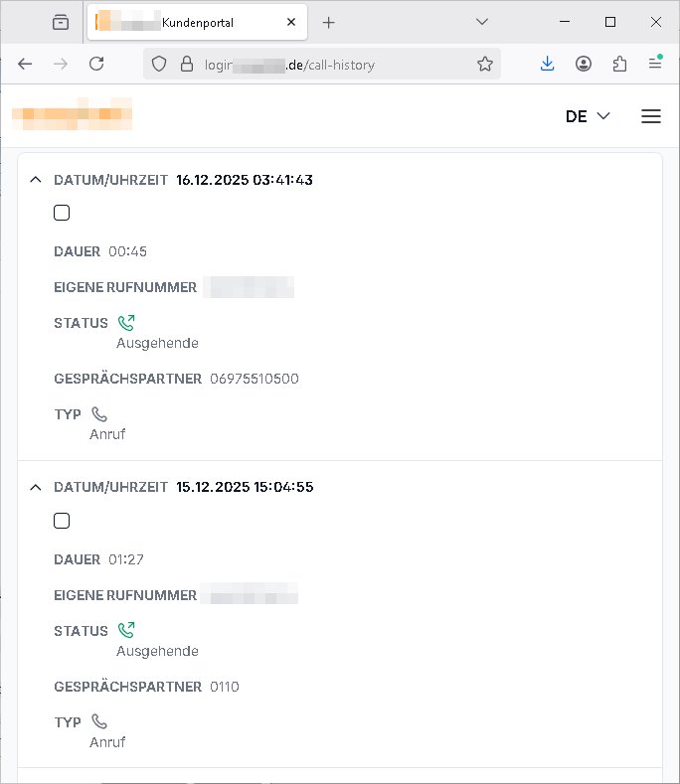Reload the call history page
The width and height of the screenshot is (680, 784).
coord(96,64)
